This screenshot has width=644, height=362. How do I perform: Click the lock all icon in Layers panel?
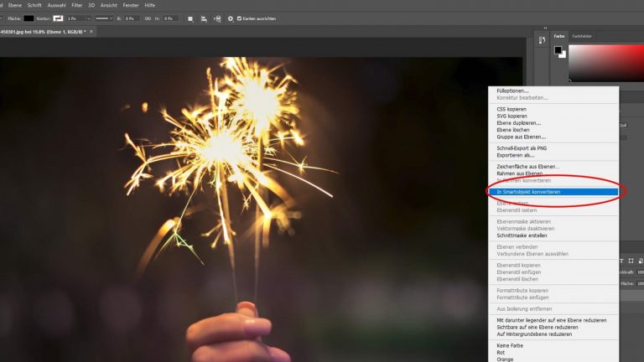click(641, 261)
